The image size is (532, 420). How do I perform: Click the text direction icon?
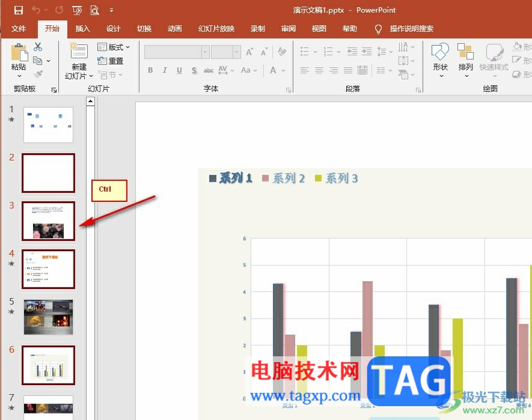coord(403,47)
